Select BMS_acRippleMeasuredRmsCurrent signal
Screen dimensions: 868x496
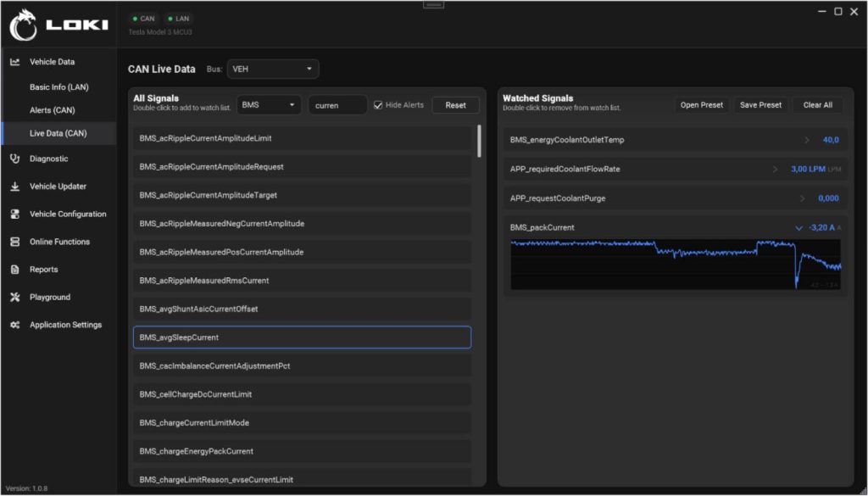tap(303, 281)
